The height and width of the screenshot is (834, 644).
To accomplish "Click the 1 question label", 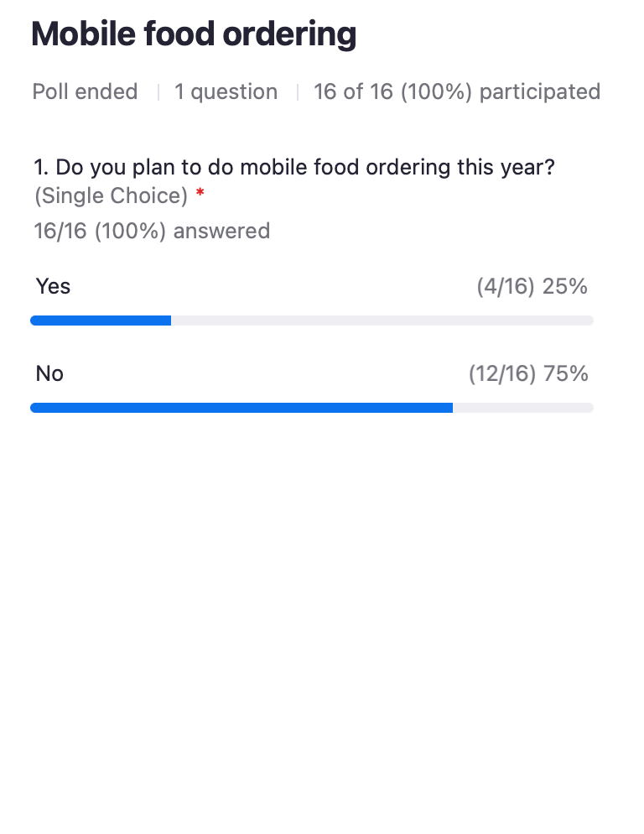I will pyautogui.click(x=226, y=91).
